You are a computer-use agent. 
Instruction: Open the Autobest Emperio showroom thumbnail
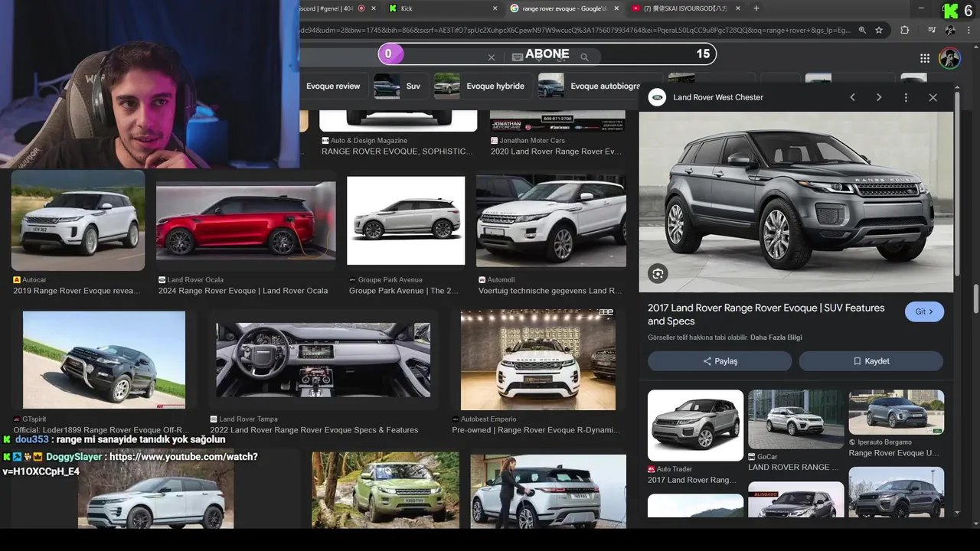538,360
